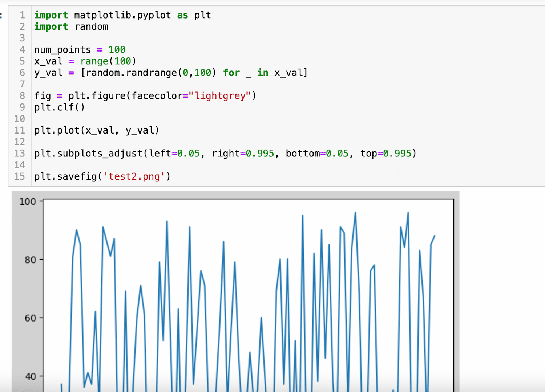Click the matplotlib.pyplot module name
The width and height of the screenshot is (545, 392).
122,15
